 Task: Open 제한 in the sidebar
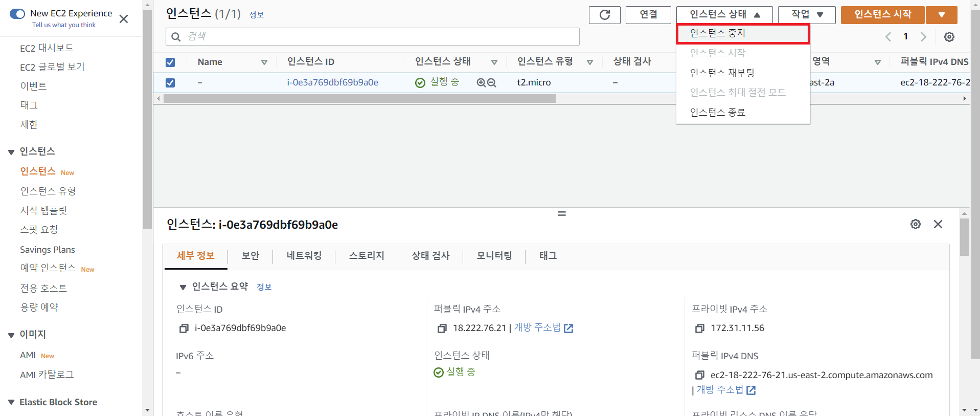point(29,124)
